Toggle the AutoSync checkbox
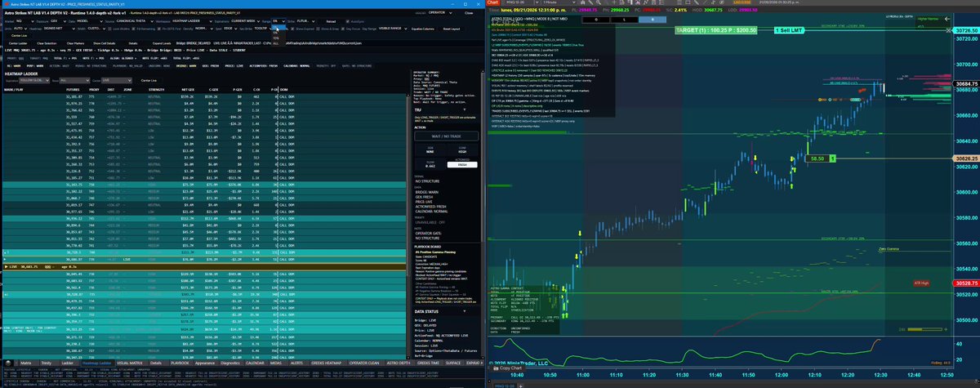This screenshot has height=388, width=980. point(348,20)
